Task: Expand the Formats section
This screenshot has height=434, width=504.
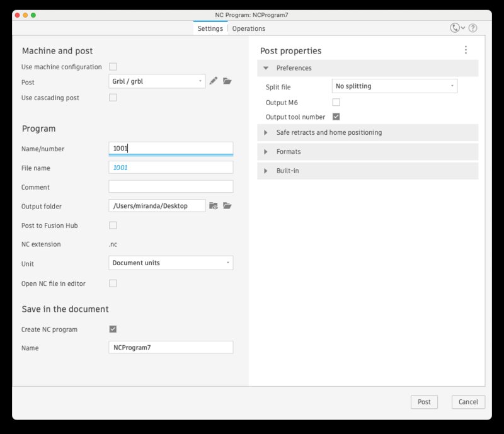Action: point(289,152)
